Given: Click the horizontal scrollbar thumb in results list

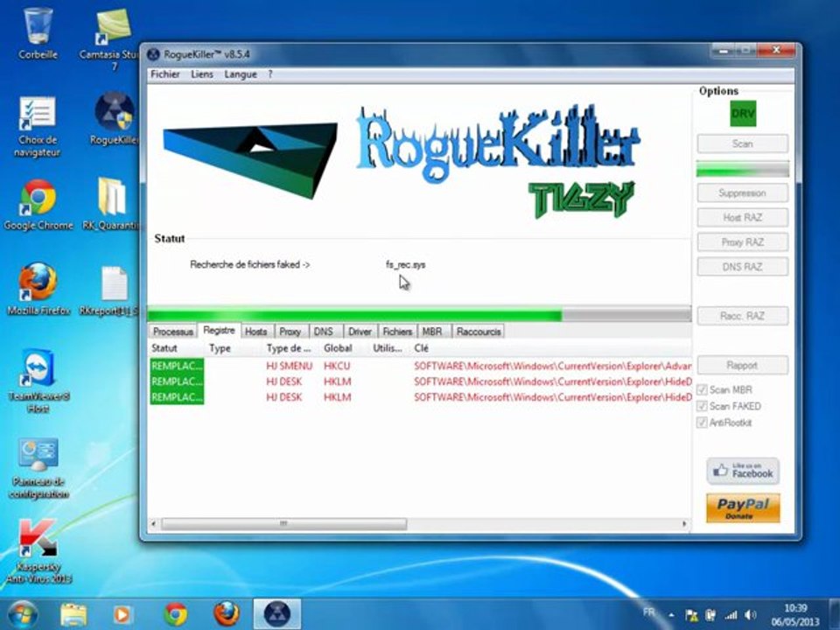Looking at the screenshot, I should [283, 523].
